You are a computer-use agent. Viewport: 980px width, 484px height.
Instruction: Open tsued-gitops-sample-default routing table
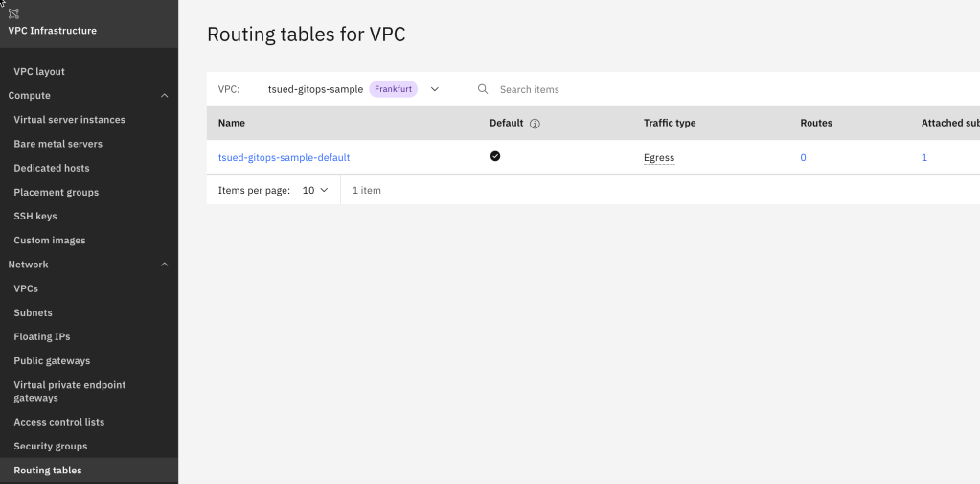coord(284,157)
